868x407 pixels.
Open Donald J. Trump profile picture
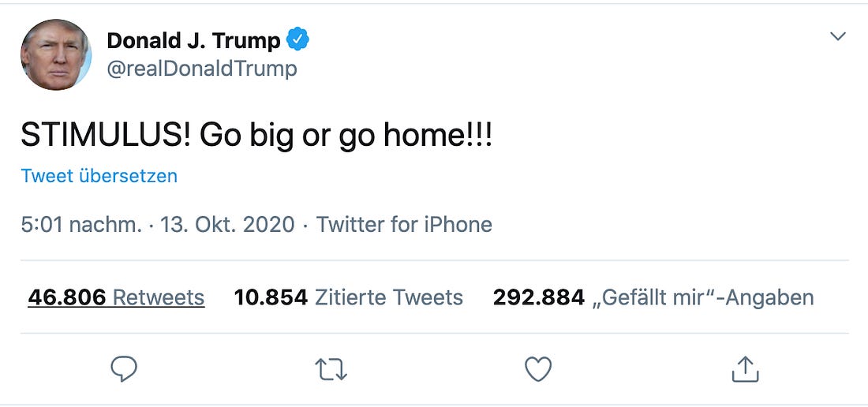[x=56, y=54]
